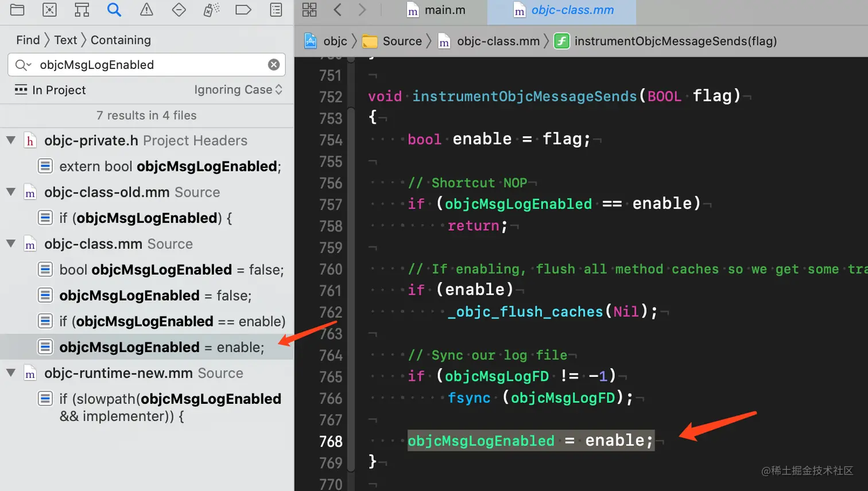Go forward in editor history
Viewport: 868px width, 491px height.
(x=362, y=10)
